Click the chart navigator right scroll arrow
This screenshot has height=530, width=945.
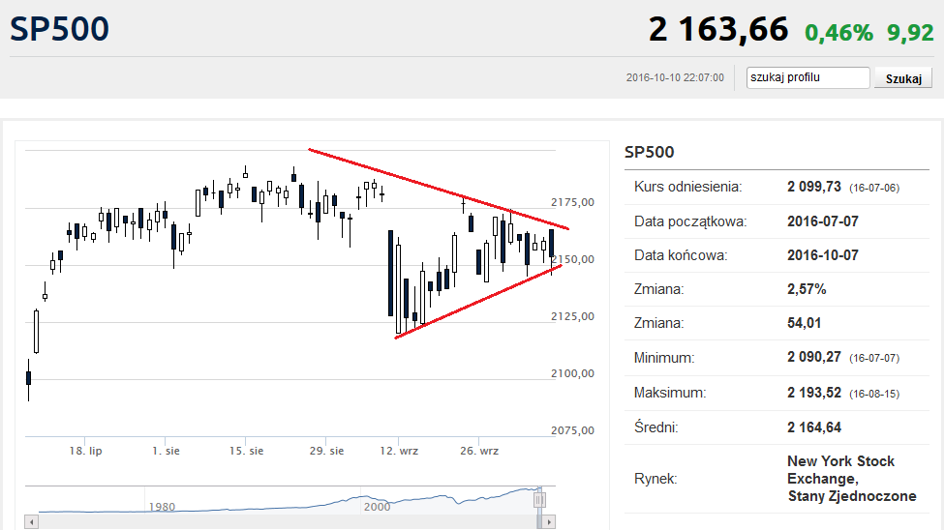548,522
